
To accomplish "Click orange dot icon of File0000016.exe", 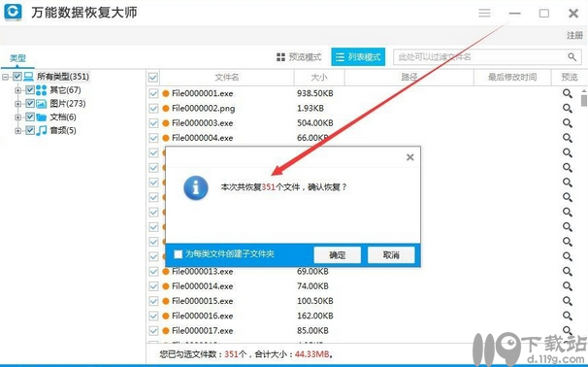I will (166, 316).
